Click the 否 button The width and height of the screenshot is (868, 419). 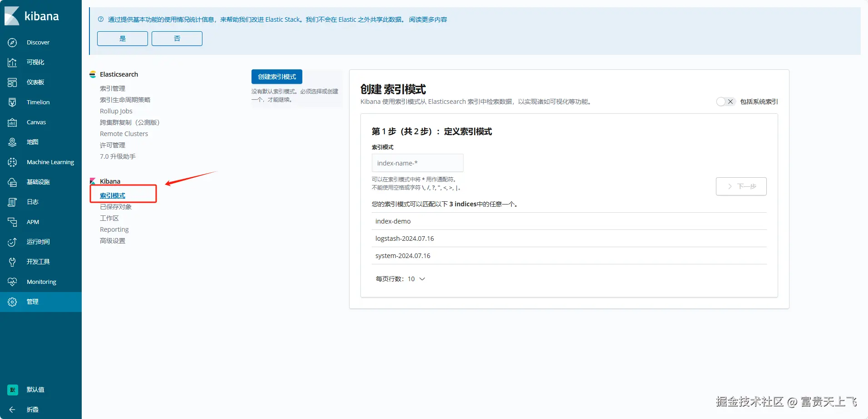(177, 39)
